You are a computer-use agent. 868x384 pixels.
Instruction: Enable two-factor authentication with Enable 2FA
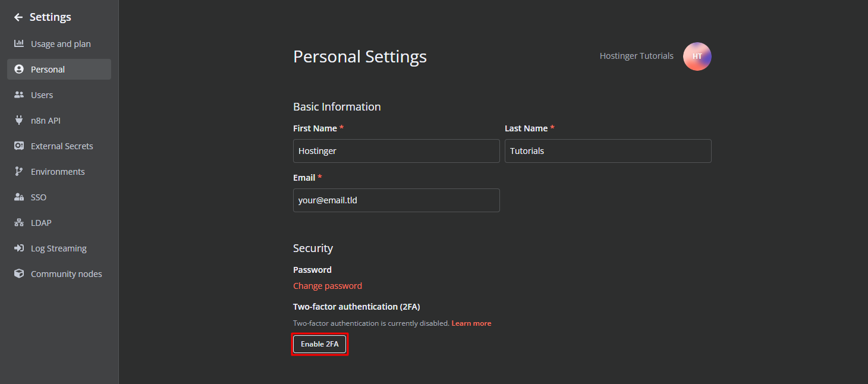click(x=319, y=344)
